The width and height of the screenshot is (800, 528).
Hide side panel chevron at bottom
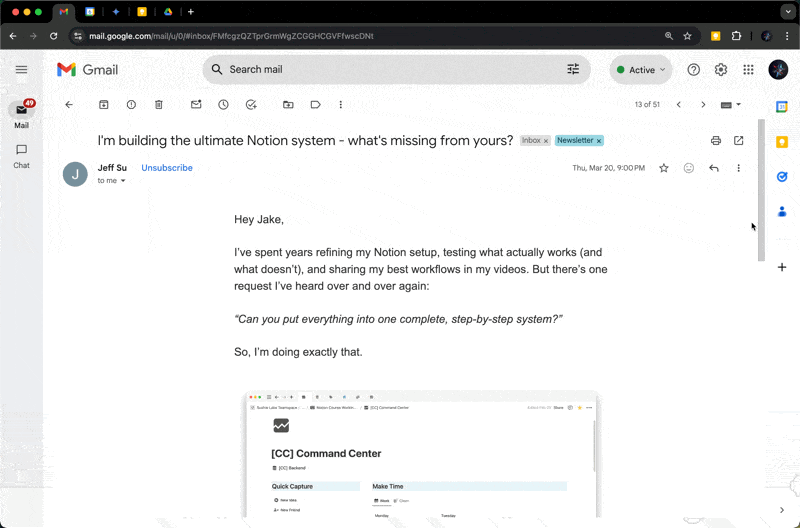(782, 510)
